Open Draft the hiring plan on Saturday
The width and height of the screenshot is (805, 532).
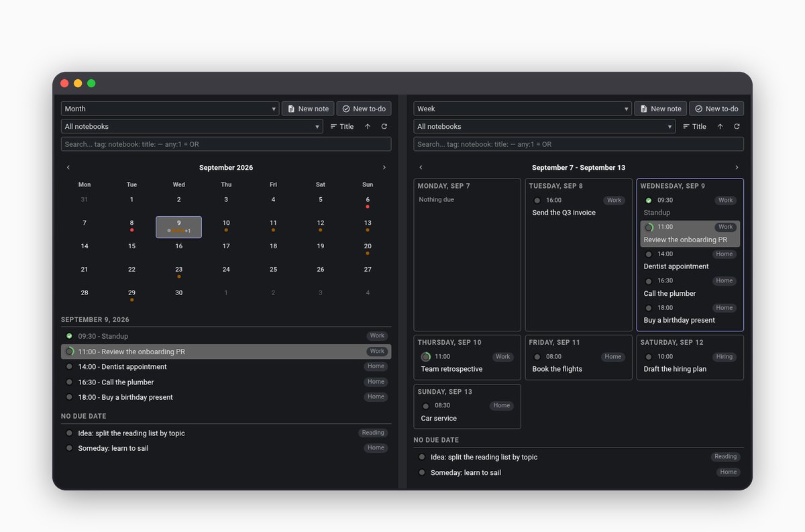674,369
